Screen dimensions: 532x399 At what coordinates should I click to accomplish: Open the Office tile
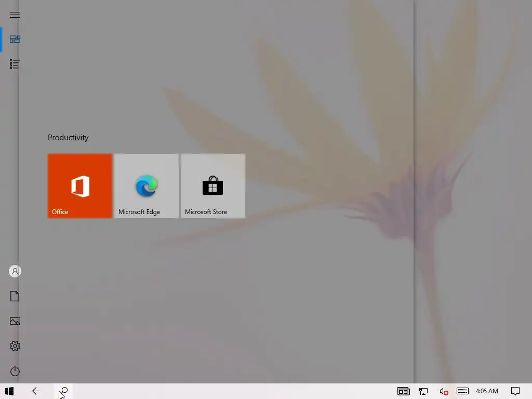(80, 186)
